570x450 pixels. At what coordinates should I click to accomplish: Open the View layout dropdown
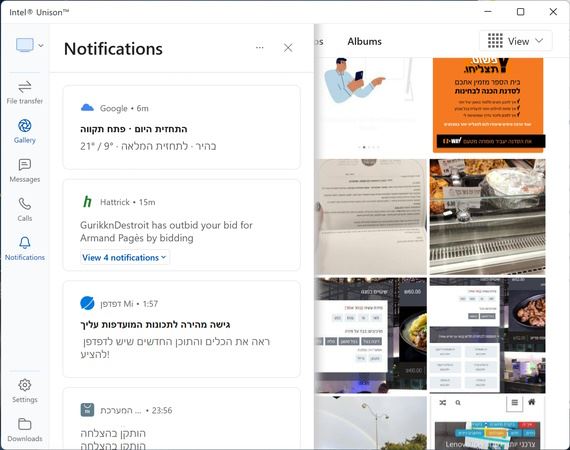[x=515, y=41]
